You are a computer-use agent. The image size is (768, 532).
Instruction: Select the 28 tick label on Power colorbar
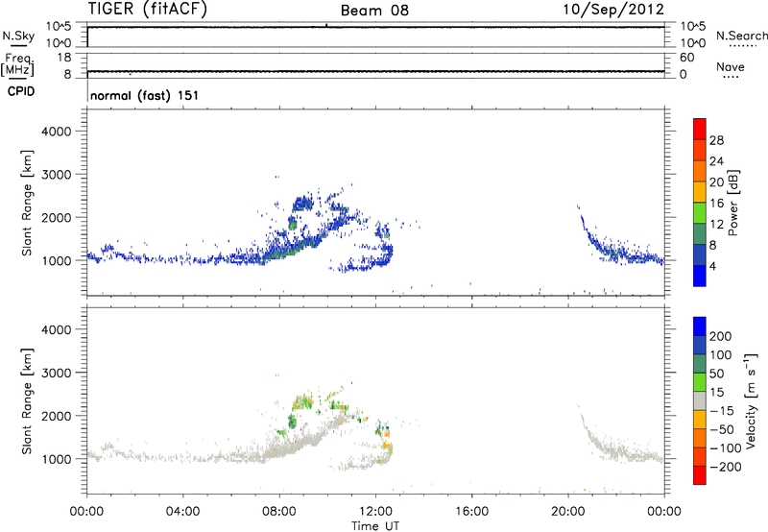[x=716, y=140]
